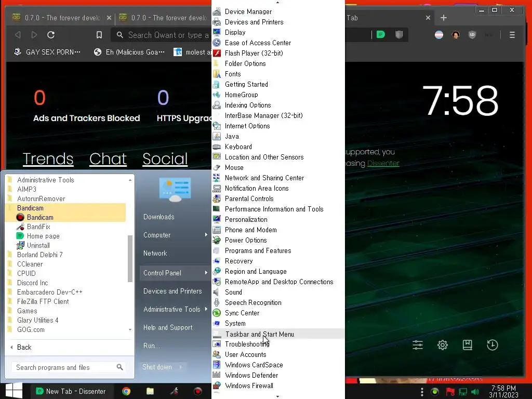Open Bandicam Home page shortcut
532x399 pixels.
coord(43,236)
